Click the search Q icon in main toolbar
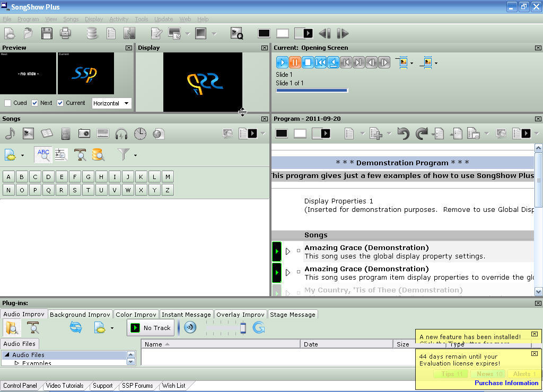The height and width of the screenshot is (392, 543). pyautogui.click(x=237, y=33)
